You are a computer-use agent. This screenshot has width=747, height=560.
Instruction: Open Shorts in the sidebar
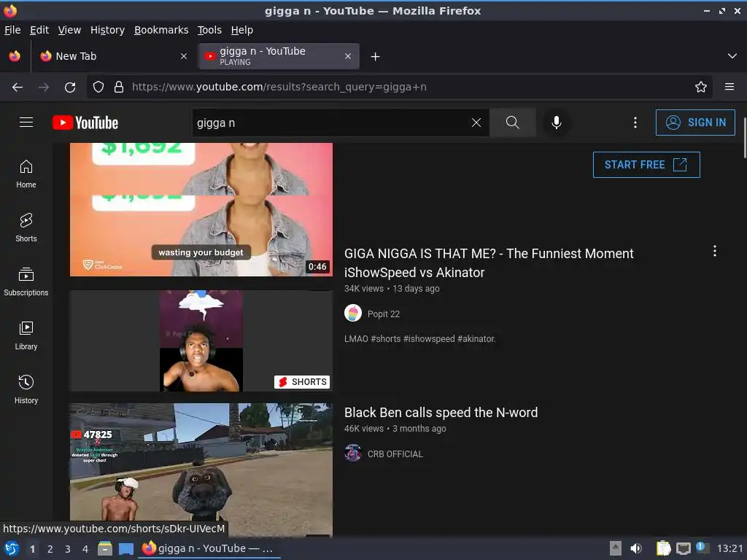(26, 227)
